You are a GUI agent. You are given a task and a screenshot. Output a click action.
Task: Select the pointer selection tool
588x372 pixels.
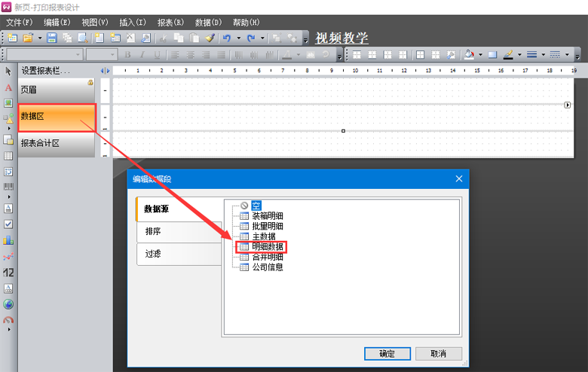click(8, 72)
